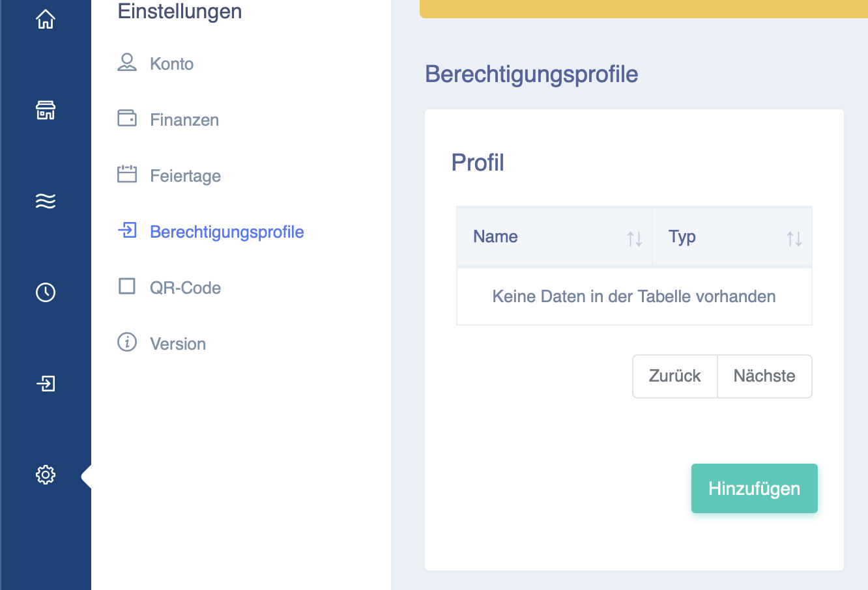
Task: Click the sidebar login arrow icon
Action: pyautogui.click(x=46, y=383)
